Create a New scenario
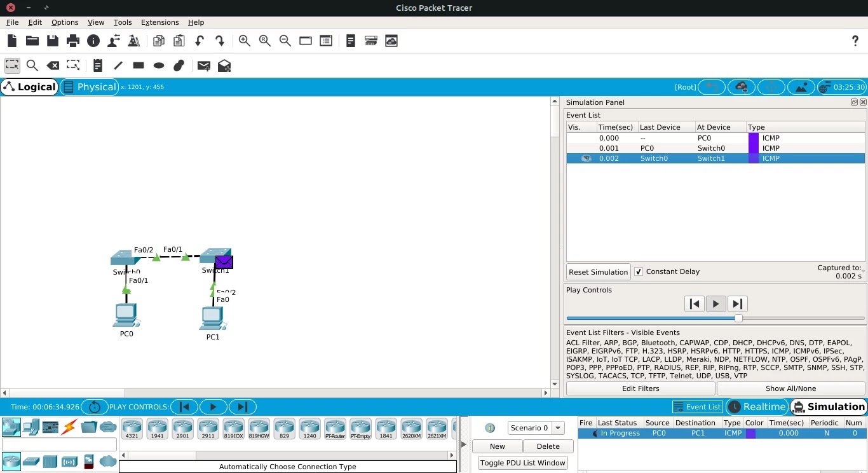Image resolution: width=868 pixels, height=473 pixels. pos(498,446)
